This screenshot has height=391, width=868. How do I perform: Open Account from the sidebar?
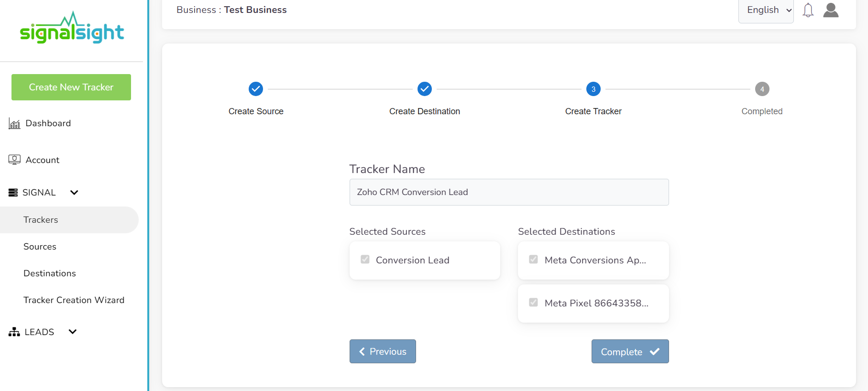click(43, 160)
